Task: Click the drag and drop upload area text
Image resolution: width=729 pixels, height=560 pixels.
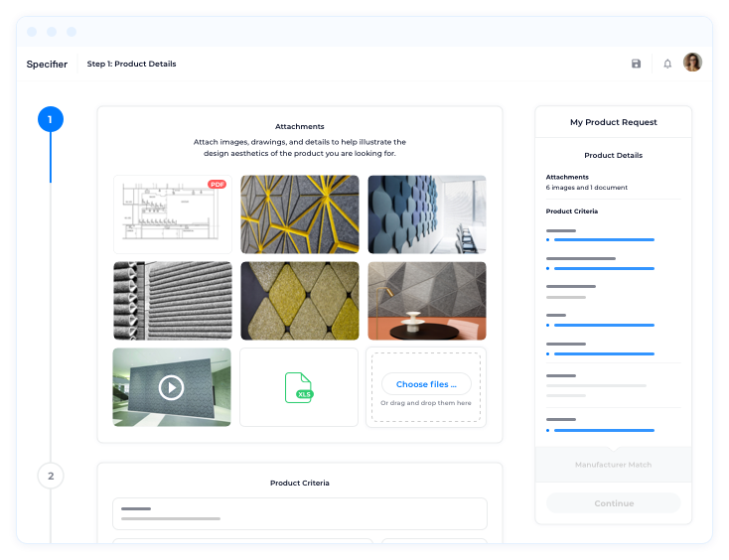Action: click(426, 403)
